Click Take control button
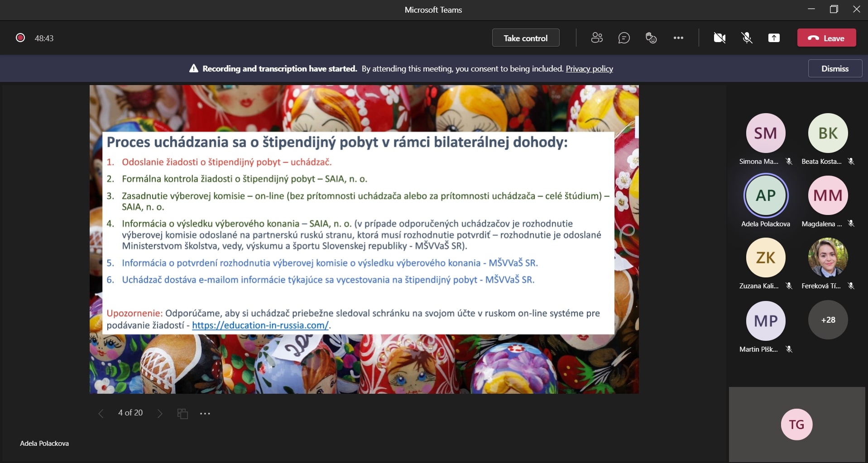The height and width of the screenshot is (463, 868). (526, 38)
